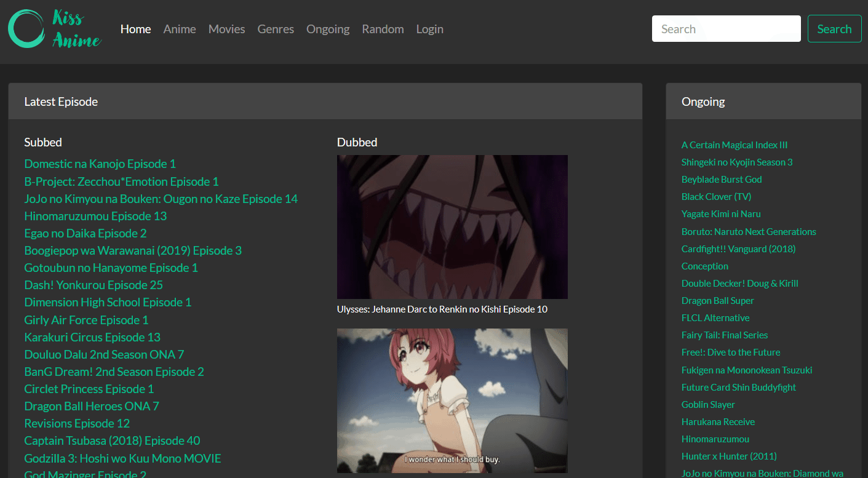Focus the Search input field
This screenshot has height=478, width=868.
pyautogui.click(x=726, y=29)
